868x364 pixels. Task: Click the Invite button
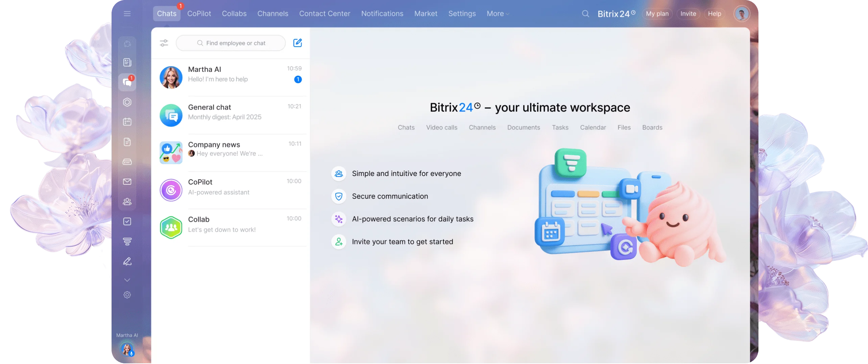point(688,14)
